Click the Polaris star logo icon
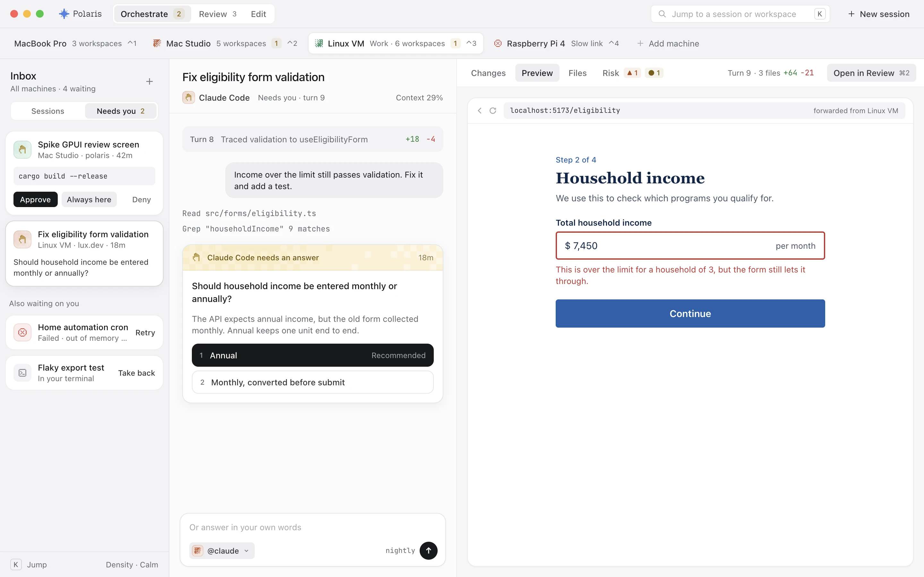Screen dimensions: 924x577 [x=64, y=14]
